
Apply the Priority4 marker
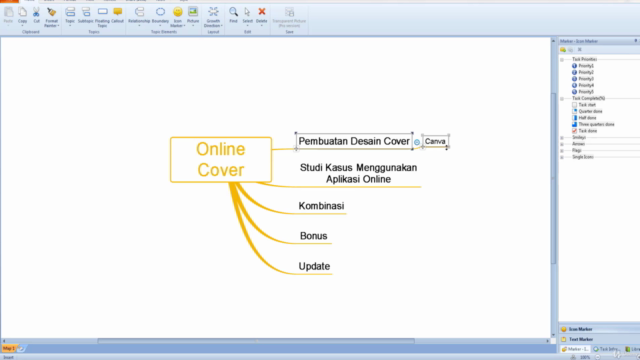tap(583, 85)
